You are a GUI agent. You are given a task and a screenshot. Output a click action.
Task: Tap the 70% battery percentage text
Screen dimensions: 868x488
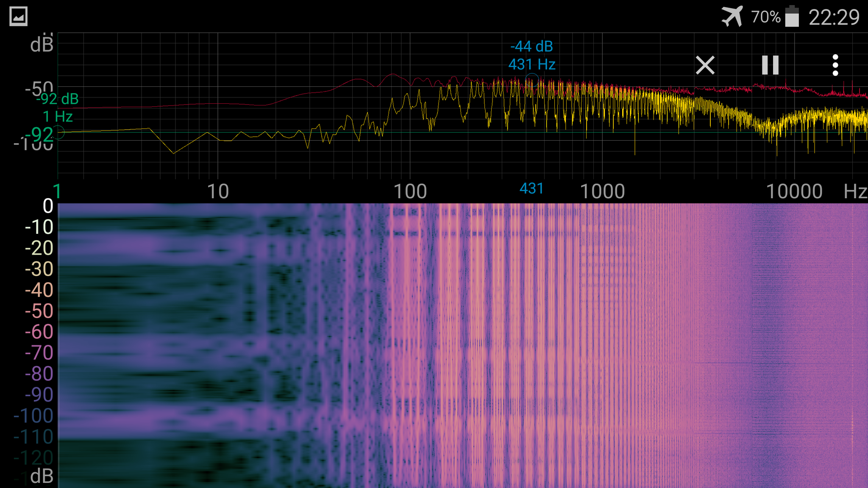(765, 17)
